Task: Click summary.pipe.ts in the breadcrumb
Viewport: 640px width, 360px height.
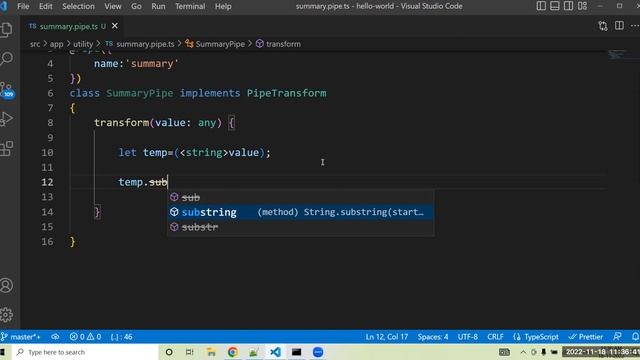Action: coord(145,44)
